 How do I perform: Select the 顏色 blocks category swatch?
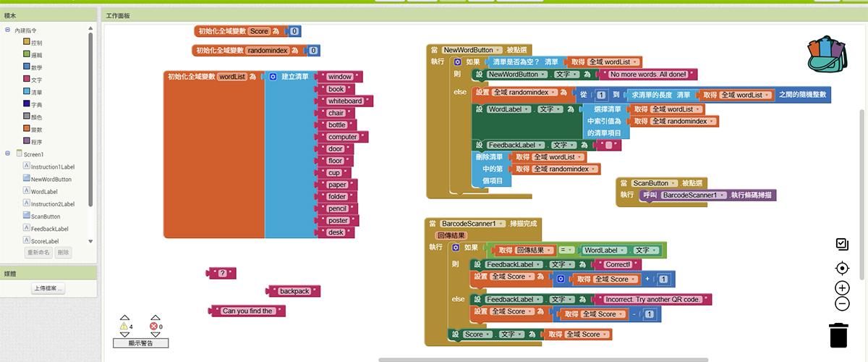26,117
